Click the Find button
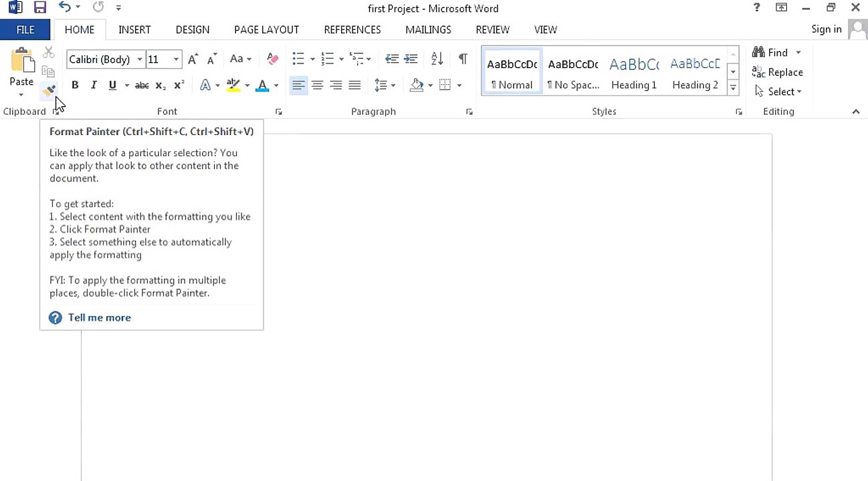 (770, 52)
